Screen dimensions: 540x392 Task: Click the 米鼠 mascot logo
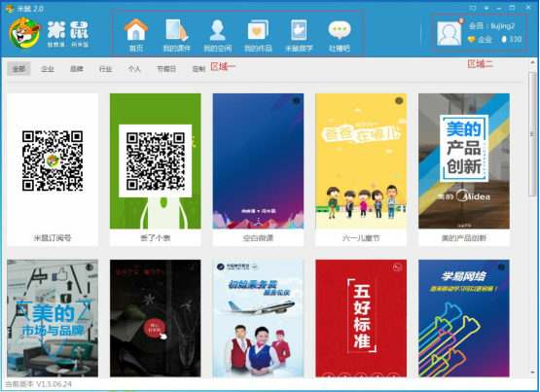pyautogui.click(x=24, y=33)
